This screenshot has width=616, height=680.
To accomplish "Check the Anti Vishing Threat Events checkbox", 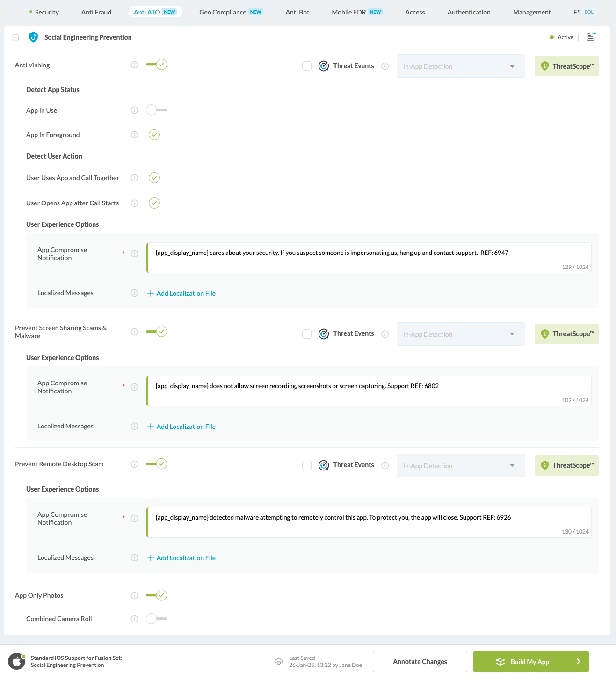I will [307, 66].
